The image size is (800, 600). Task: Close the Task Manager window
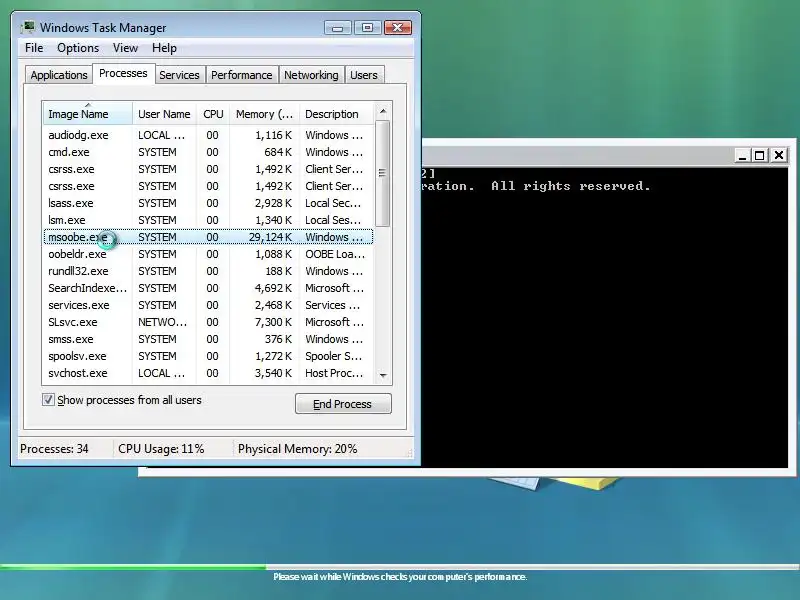pos(398,28)
